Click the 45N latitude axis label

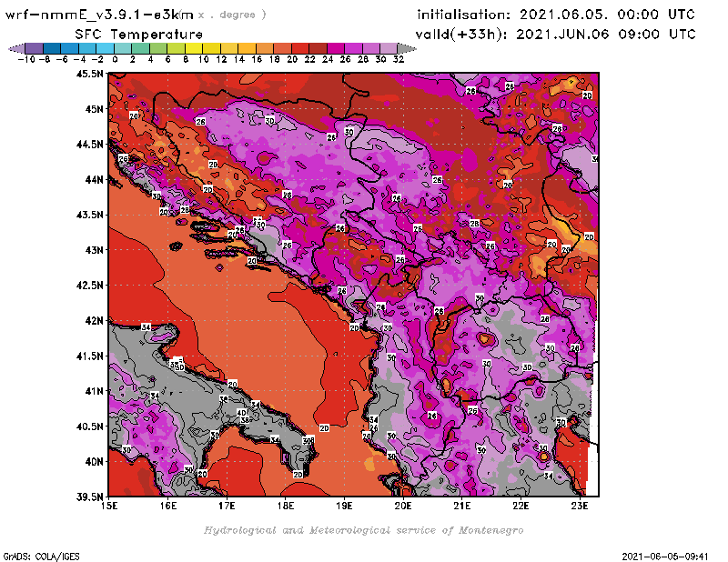(94, 108)
